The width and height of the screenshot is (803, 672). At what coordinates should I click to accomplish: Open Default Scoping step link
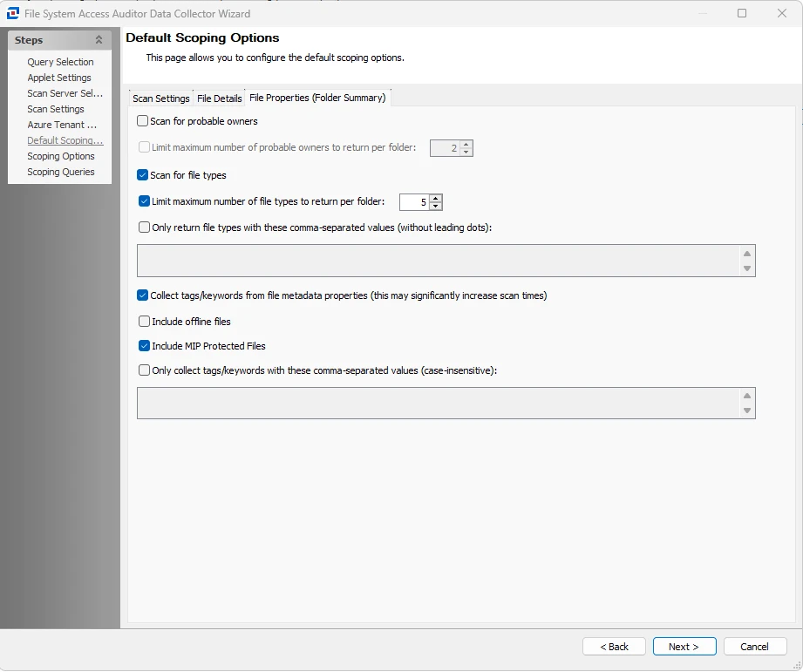65,140
